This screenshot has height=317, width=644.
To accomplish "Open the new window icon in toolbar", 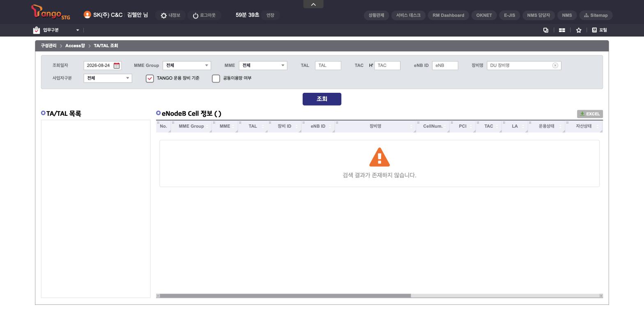I will pyautogui.click(x=546, y=30).
